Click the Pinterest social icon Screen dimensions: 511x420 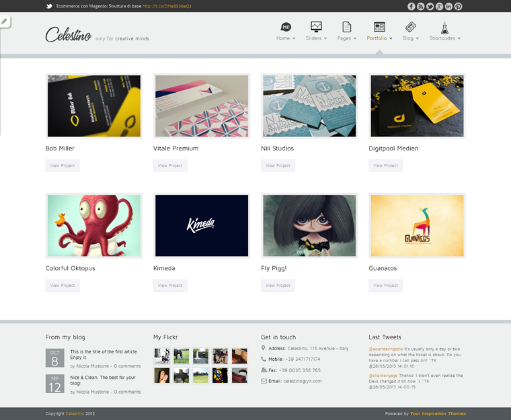point(458,7)
